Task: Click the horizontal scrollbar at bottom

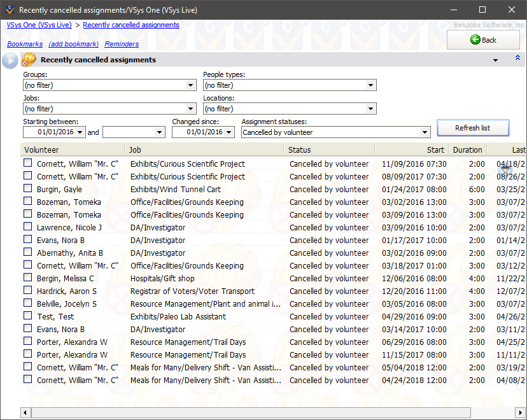Action: (255, 413)
